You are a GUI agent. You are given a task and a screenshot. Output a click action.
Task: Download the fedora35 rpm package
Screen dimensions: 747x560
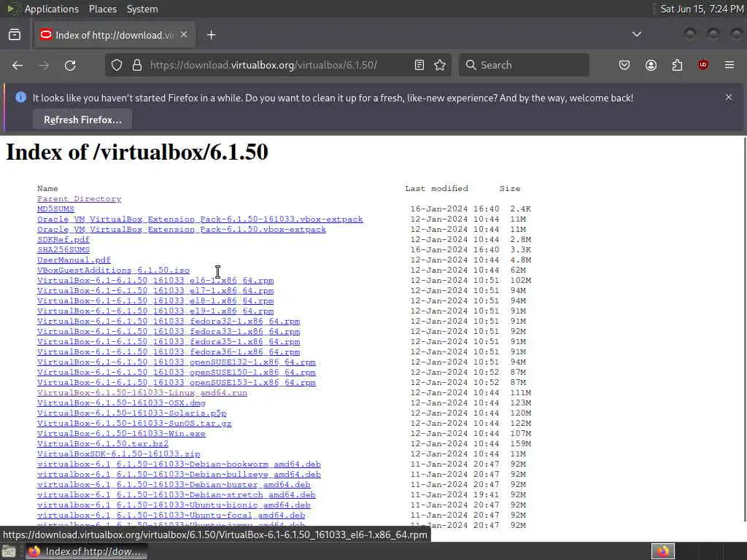click(x=169, y=341)
